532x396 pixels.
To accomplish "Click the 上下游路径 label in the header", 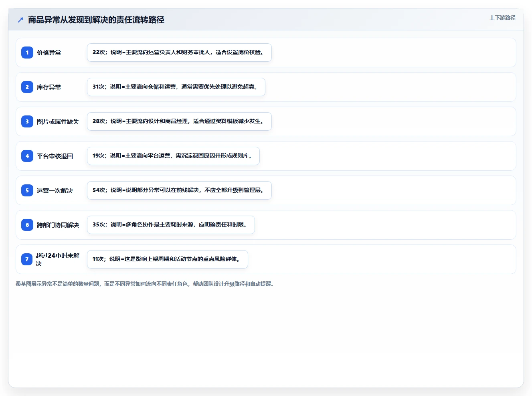I will point(502,18).
